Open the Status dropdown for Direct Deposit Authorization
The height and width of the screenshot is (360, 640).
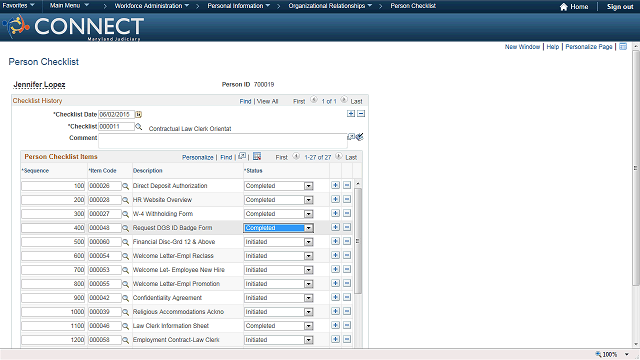coord(309,186)
